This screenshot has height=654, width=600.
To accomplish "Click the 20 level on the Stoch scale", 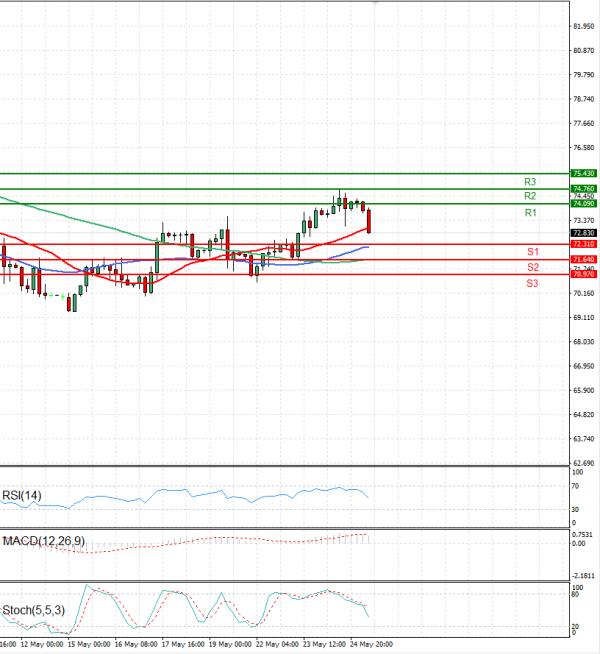I will 575,627.
